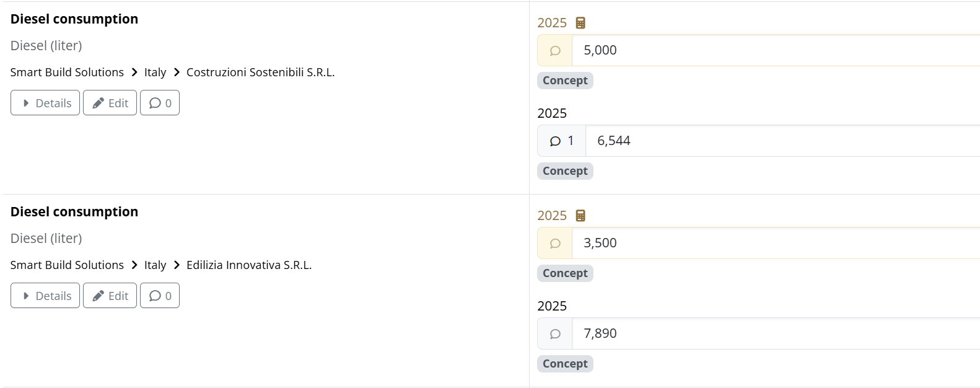Click the Costruzioni Sostenibili S.R.L. breadcrumb
This screenshot has width=980, height=388.
click(x=260, y=73)
